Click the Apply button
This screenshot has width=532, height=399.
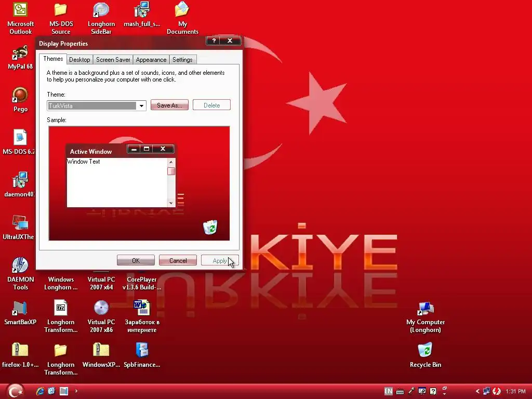[220, 261]
